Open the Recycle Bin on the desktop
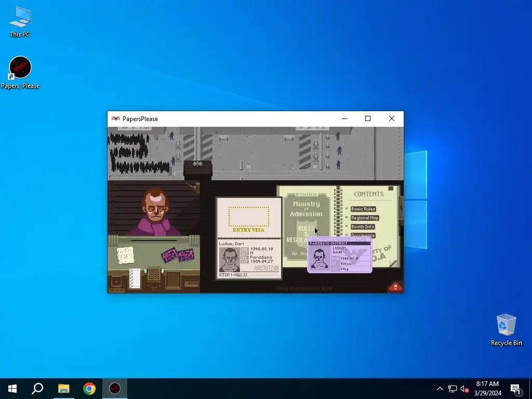 tap(506, 330)
